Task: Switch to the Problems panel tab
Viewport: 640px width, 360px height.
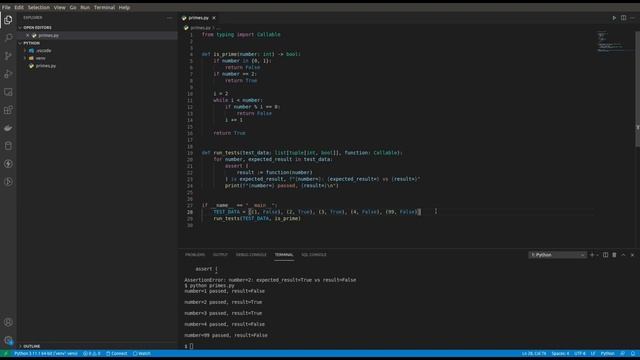Action: pyautogui.click(x=195, y=255)
